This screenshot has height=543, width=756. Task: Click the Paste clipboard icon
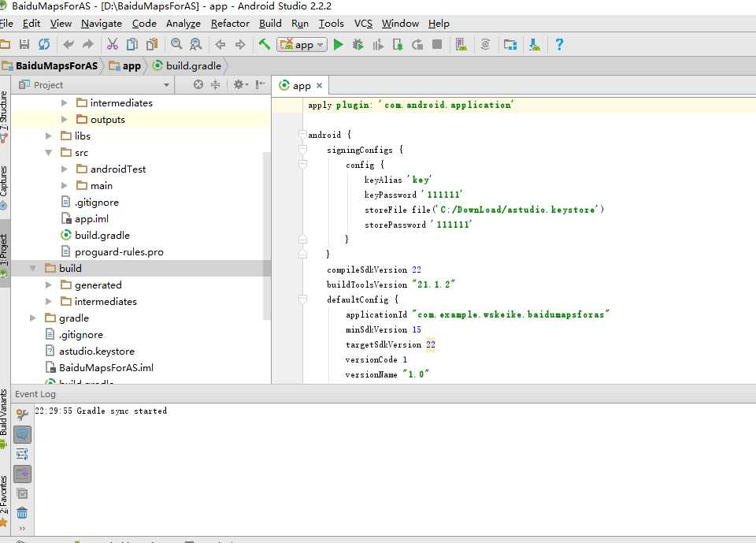[x=152, y=44]
